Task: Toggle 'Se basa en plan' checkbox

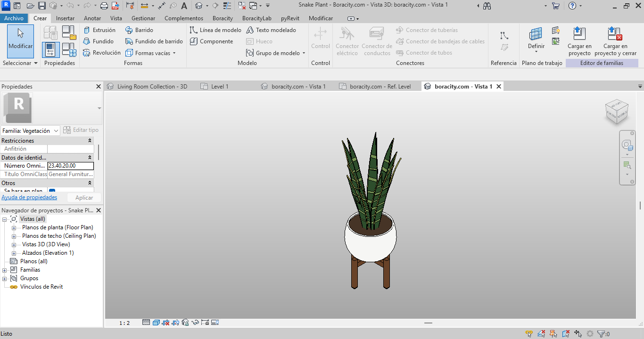Action: [x=52, y=191]
